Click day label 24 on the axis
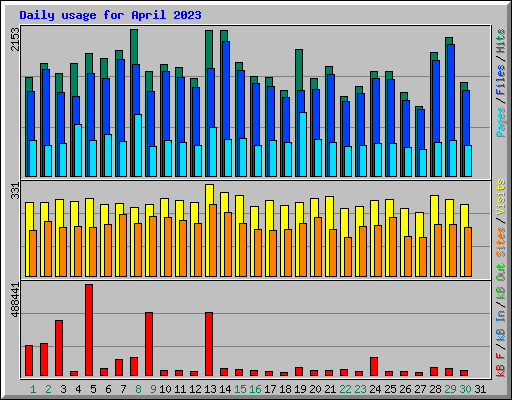512x400 pixels. (375, 389)
